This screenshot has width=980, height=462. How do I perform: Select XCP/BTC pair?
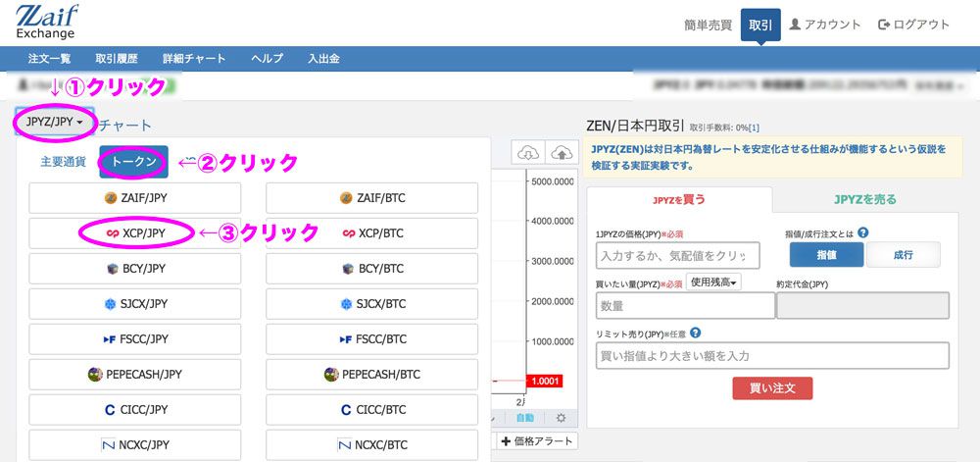coord(371,233)
